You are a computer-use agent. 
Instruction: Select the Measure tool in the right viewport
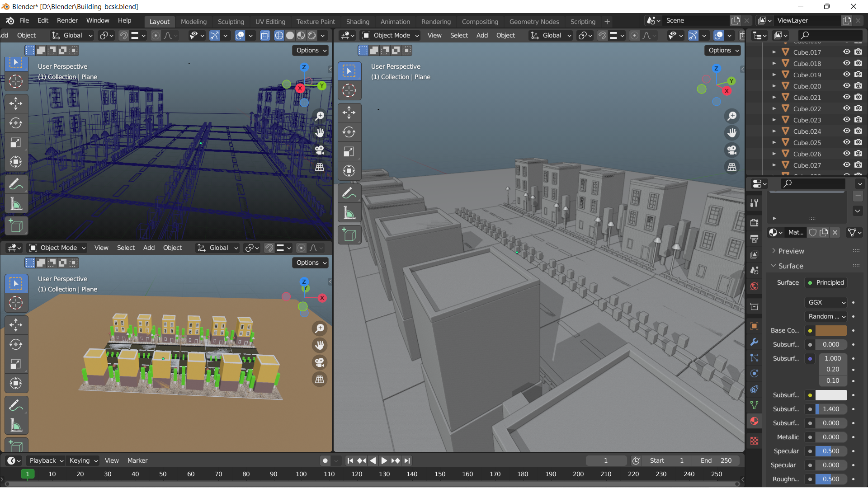(349, 213)
